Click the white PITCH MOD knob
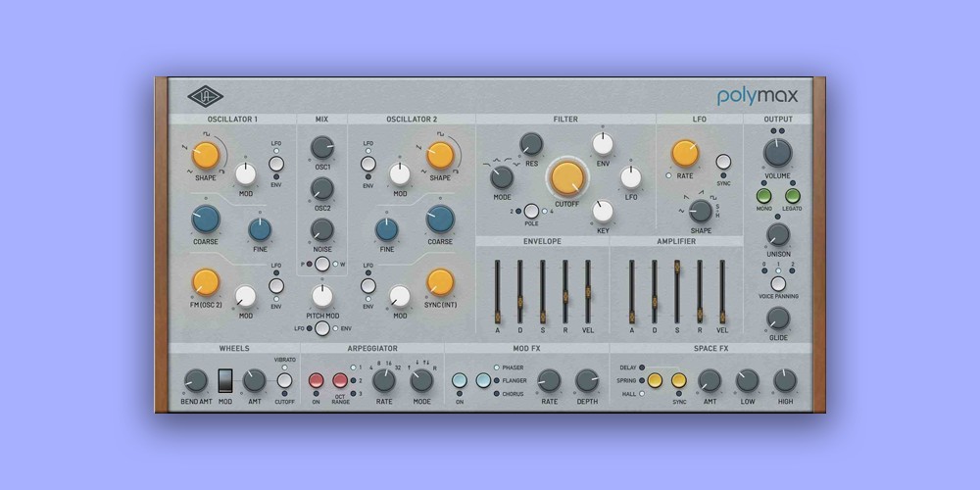Image resolution: width=980 pixels, height=490 pixels. click(322, 296)
